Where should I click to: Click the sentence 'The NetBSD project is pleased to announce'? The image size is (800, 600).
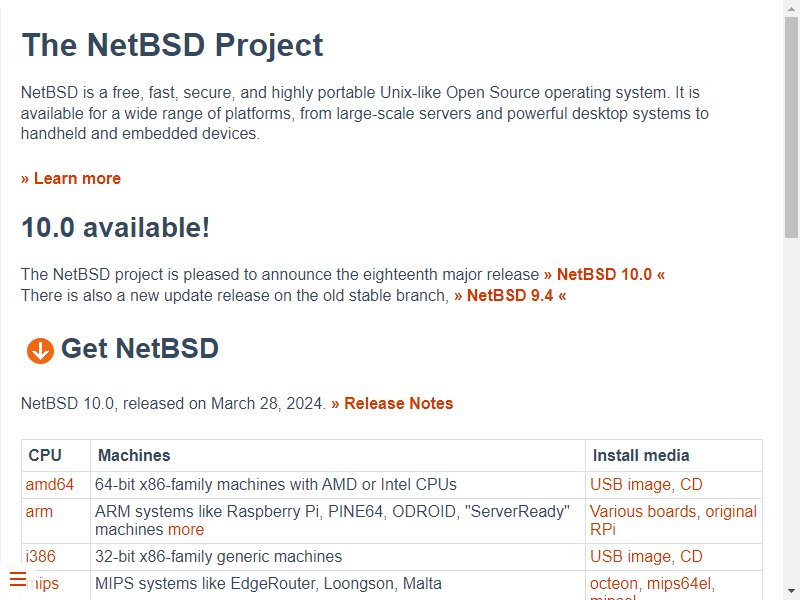pyautogui.click(x=280, y=274)
